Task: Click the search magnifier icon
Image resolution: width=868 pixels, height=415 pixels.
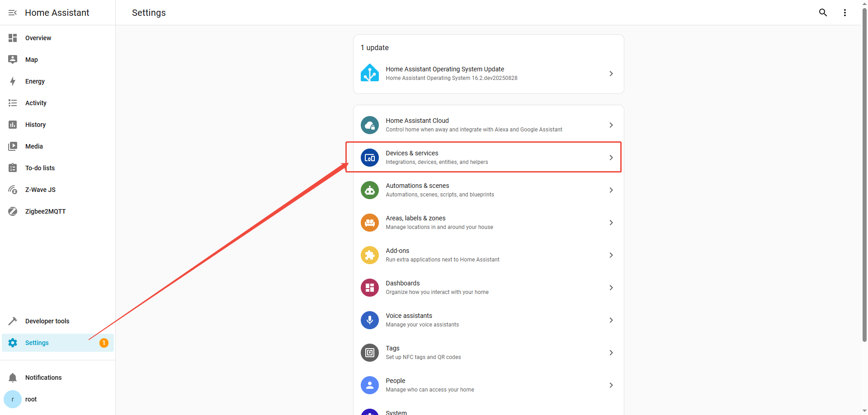Action: tap(823, 13)
